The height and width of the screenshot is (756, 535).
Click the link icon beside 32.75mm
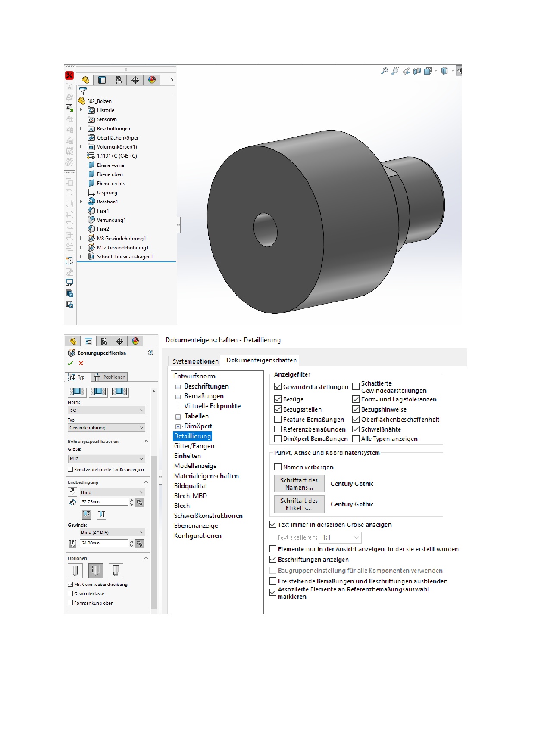coord(140,502)
